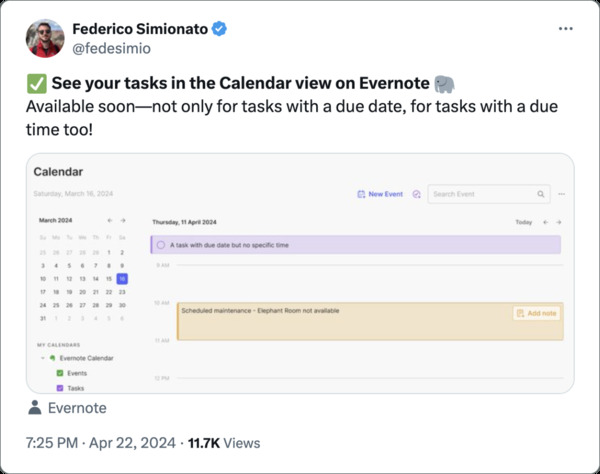Click the task check icon beside New Event
Viewport: 600px width, 474px height.
click(416, 194)
